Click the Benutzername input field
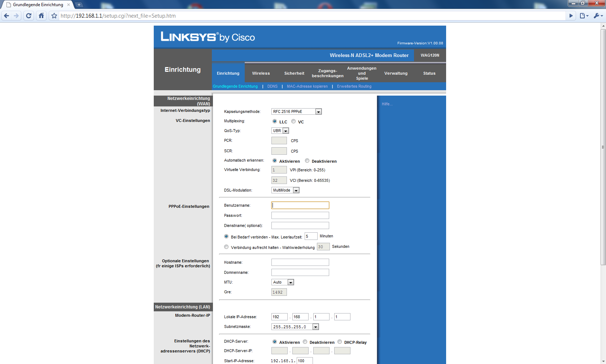The image size is (606, 364). pos(300,205)
